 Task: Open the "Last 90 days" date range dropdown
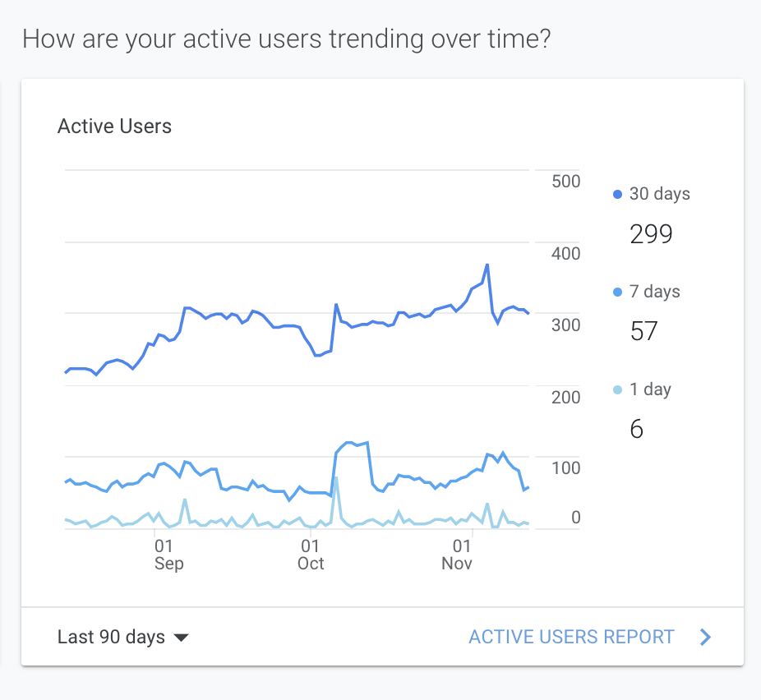[x=123, y=637]
